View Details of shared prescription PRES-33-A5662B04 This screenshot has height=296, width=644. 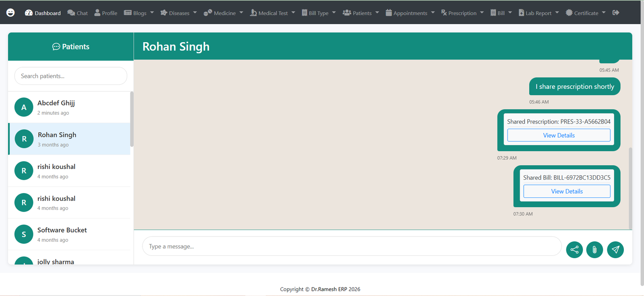[x=559, y=135]
